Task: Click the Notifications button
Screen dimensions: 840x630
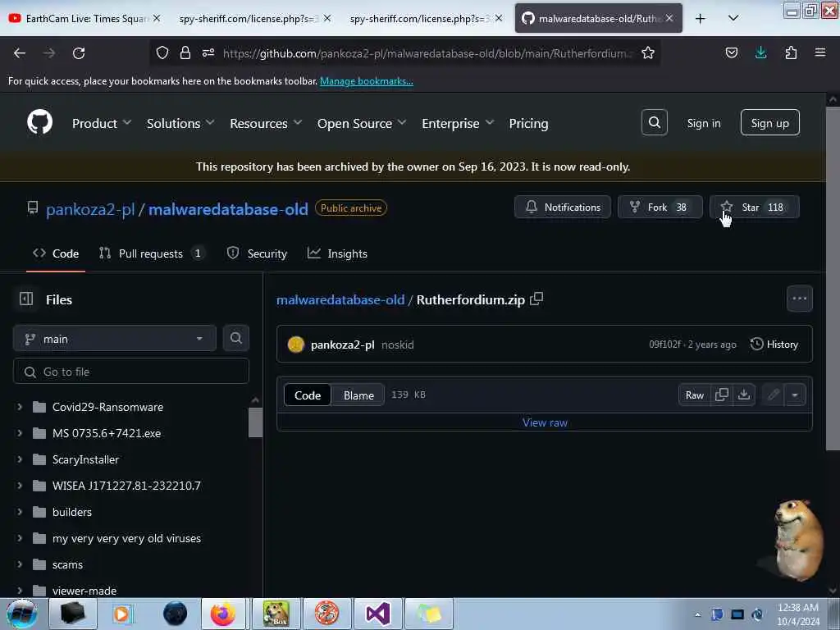Action: click(563, 207)
